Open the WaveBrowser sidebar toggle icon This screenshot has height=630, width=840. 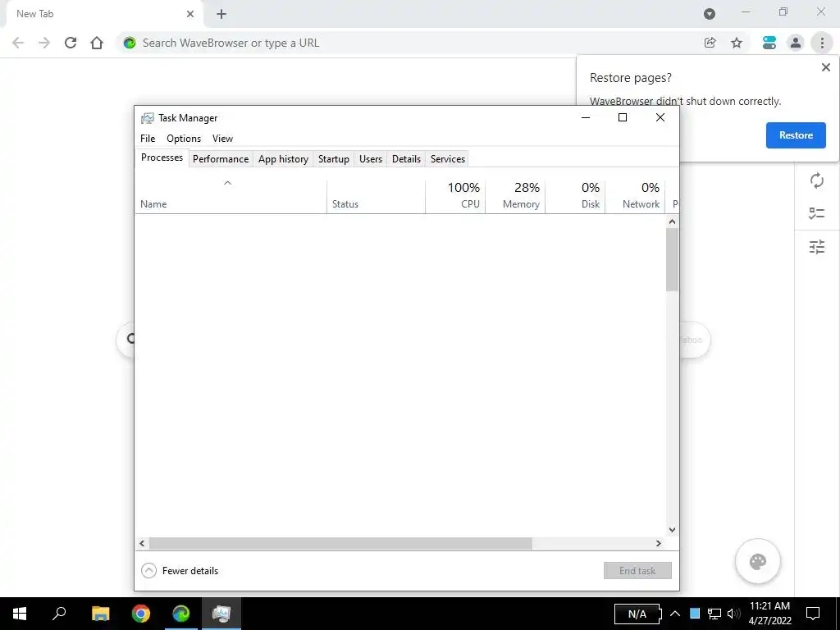click(x=769, y=43)
